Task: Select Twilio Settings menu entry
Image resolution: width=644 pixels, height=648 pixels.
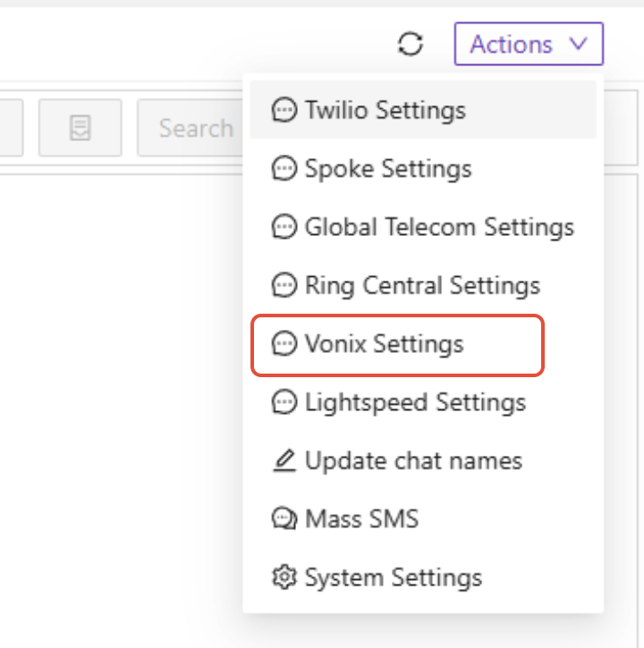Action: 423,110
